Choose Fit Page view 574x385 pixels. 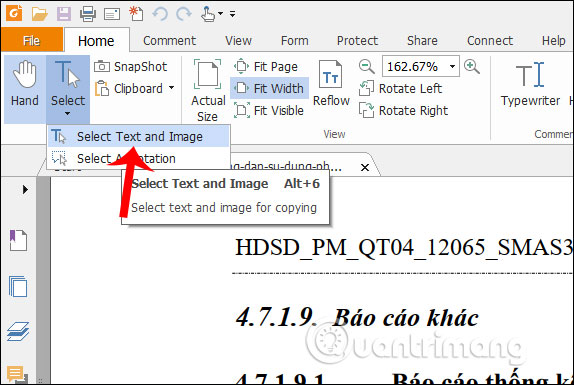(x=266, y=67)
